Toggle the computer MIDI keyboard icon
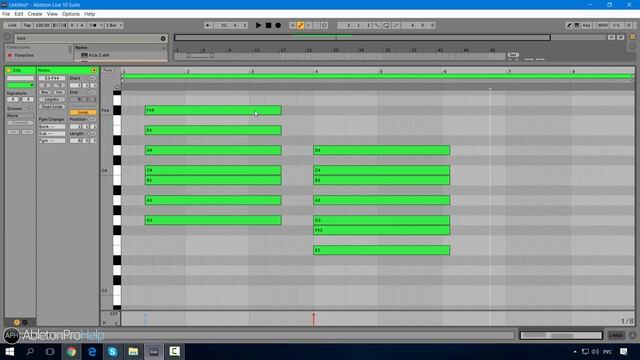The image size is (640, 360). [x=577, y=25]
